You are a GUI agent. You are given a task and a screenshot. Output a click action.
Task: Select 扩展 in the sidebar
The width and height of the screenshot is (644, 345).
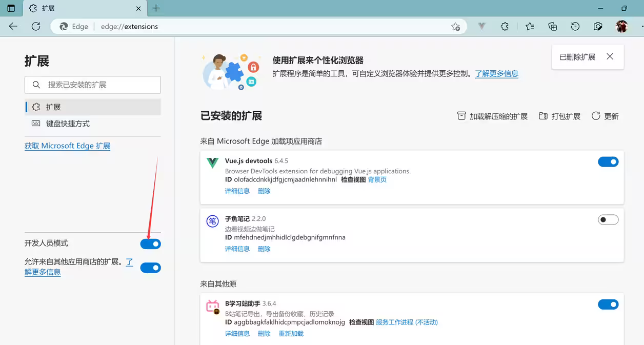(93, 107)
